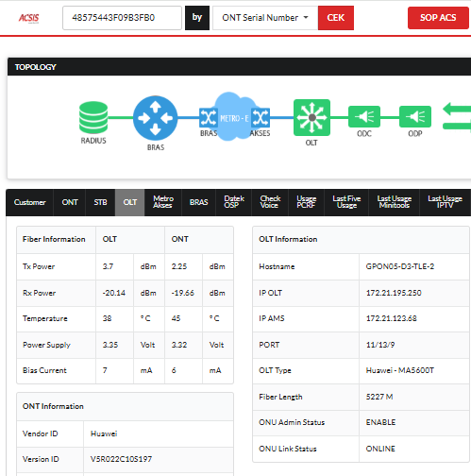471x476 pixels.
Task: Select the OLT tab
Action: click(x=130, y=202)
